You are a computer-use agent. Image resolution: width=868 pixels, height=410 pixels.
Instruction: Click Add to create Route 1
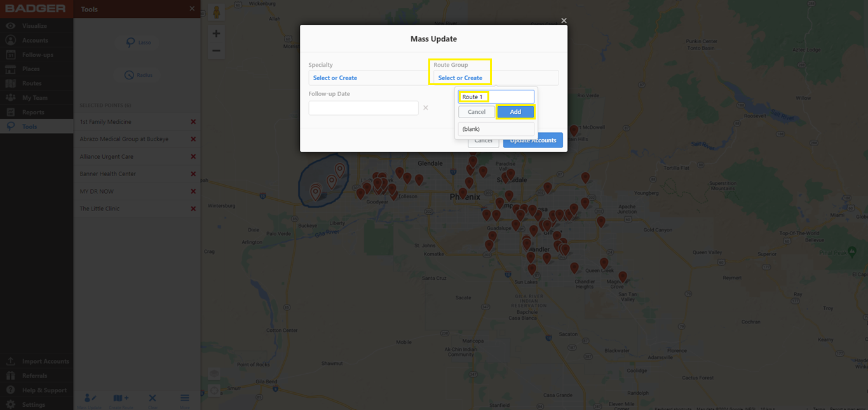[515, 111]
